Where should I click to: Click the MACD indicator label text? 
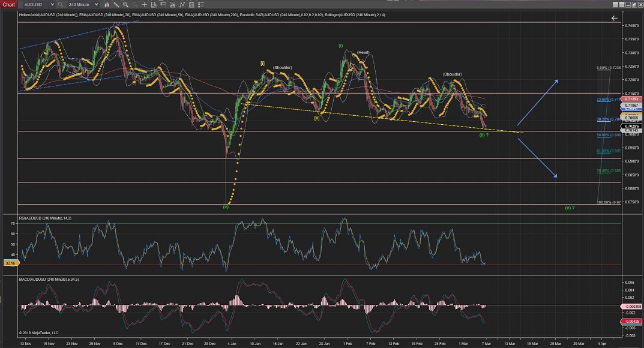point(47,280)
